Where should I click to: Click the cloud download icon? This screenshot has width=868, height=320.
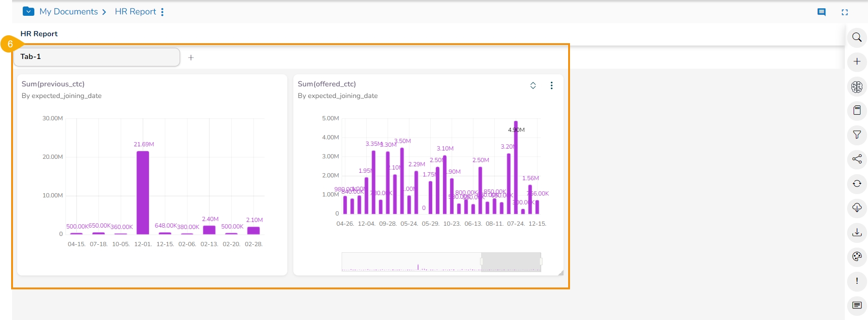pyautogui.click(x=857, y=208)
